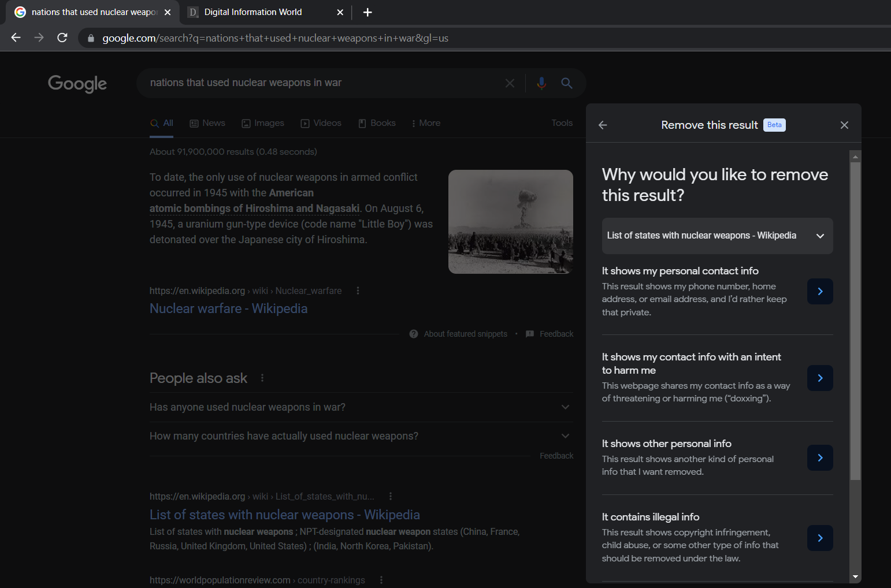Click the padlock icon in the address bar
The width and height of the screenshot is (891, 588).
pos(91,38)
